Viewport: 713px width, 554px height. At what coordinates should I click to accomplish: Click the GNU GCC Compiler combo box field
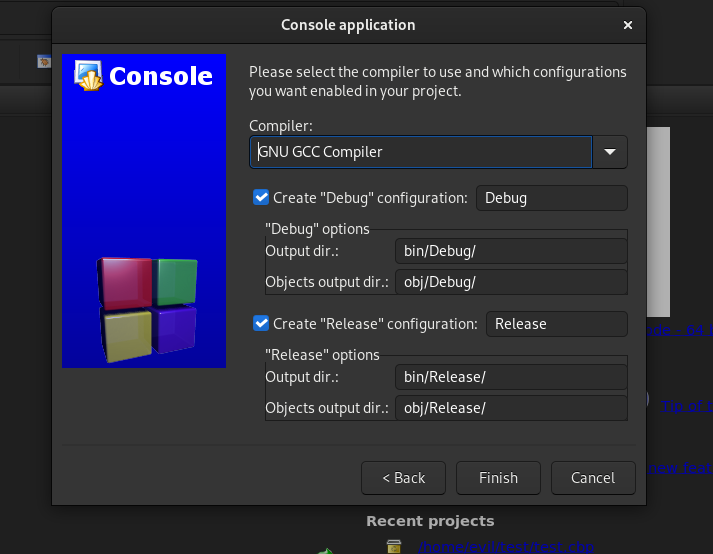point(420,152)
